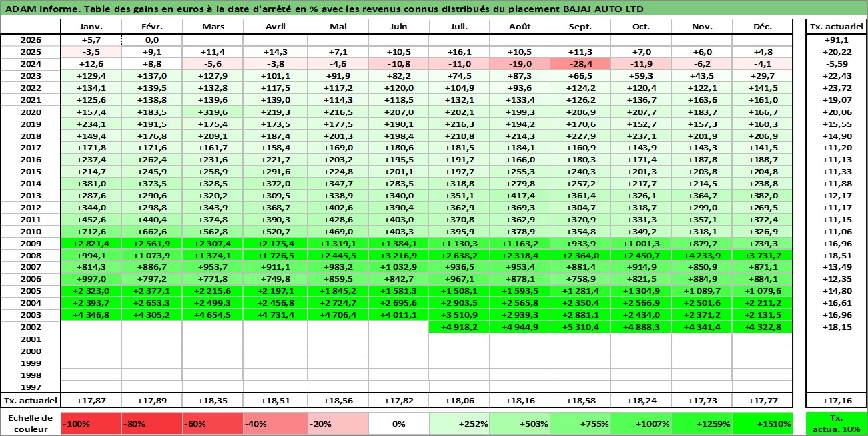This screenshot has height=436, width=868.
Task: Click the -60% color scale swatch
Action: click(x=213, y=423)
